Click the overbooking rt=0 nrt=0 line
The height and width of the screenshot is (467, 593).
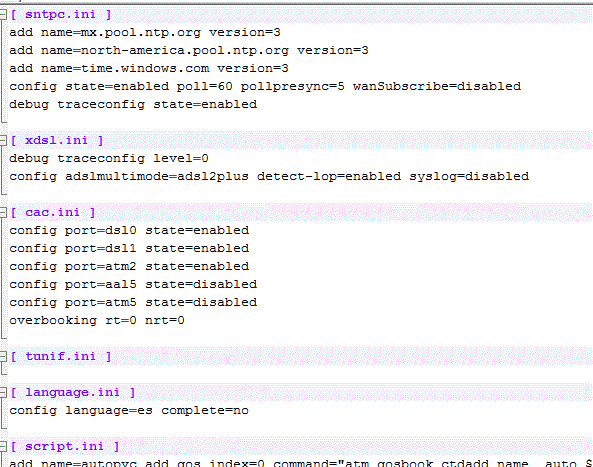[97, 321]
